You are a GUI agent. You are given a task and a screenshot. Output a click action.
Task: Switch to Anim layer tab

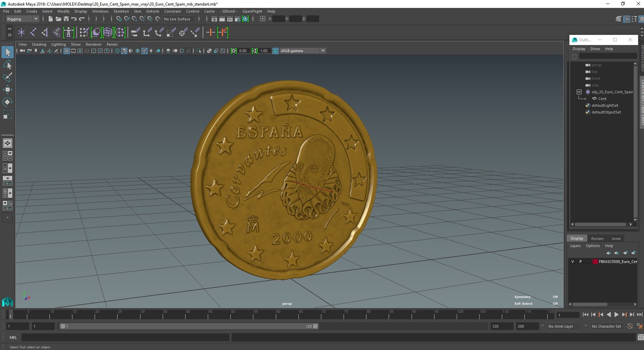pos(616,238)
